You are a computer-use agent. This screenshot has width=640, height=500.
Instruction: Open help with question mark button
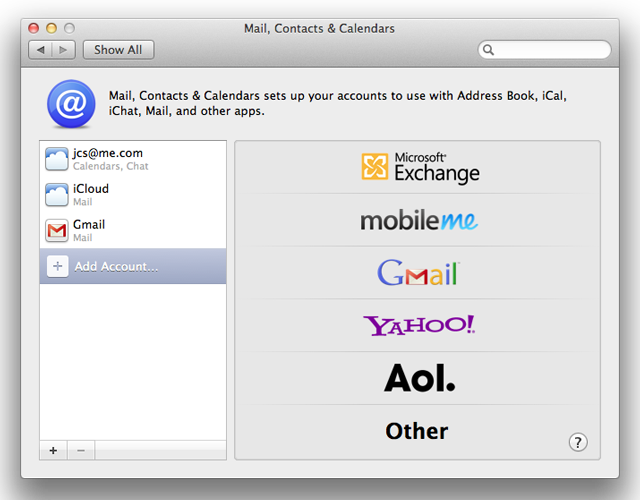[x=578, y=442]
